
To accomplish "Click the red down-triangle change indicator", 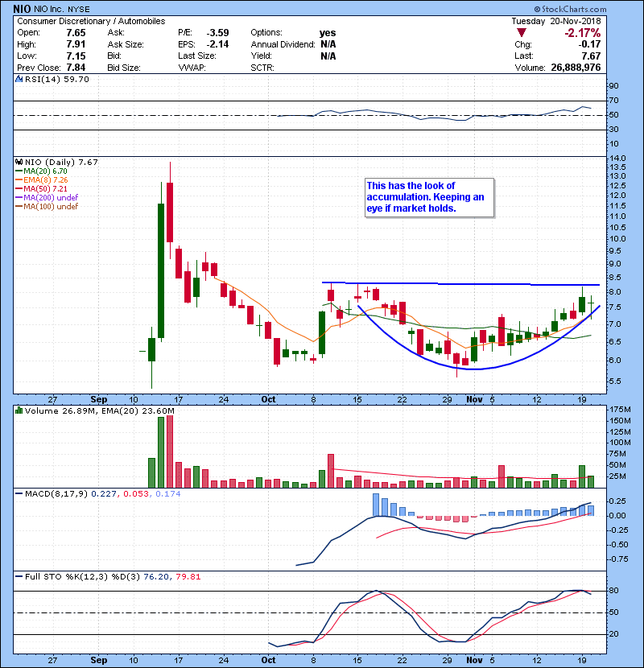I will pyautogui.click(x=522, y=33).
